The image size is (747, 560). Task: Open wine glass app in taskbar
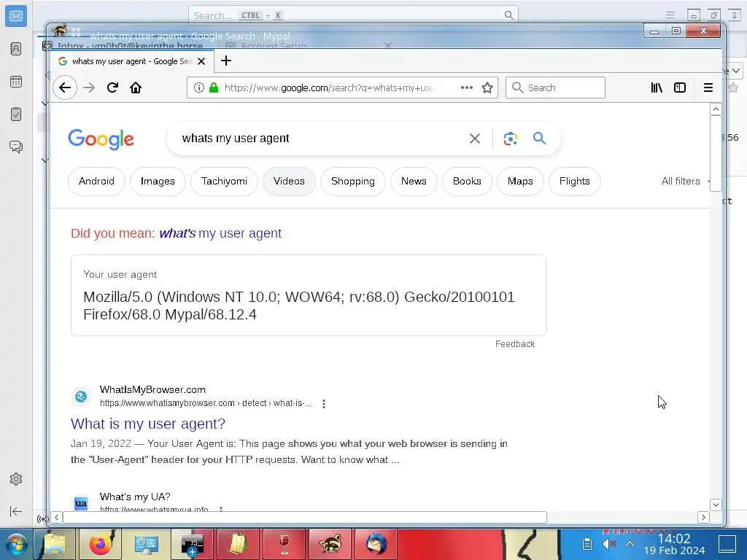click(x=284, y=544)
